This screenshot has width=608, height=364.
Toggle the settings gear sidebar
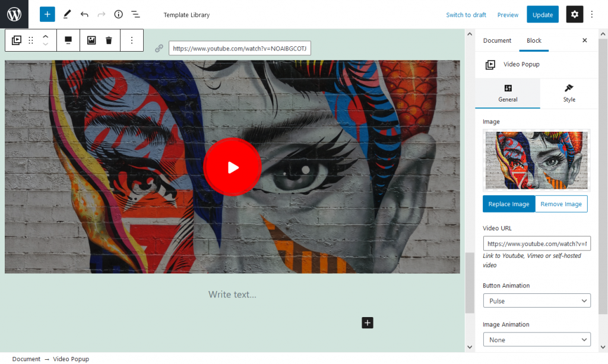[x=575, y=14]
